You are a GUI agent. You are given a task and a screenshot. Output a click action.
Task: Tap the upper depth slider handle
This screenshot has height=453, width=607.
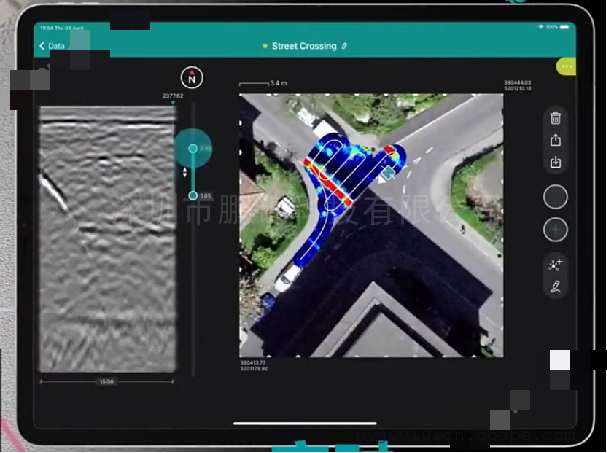(x=193, y=149)
